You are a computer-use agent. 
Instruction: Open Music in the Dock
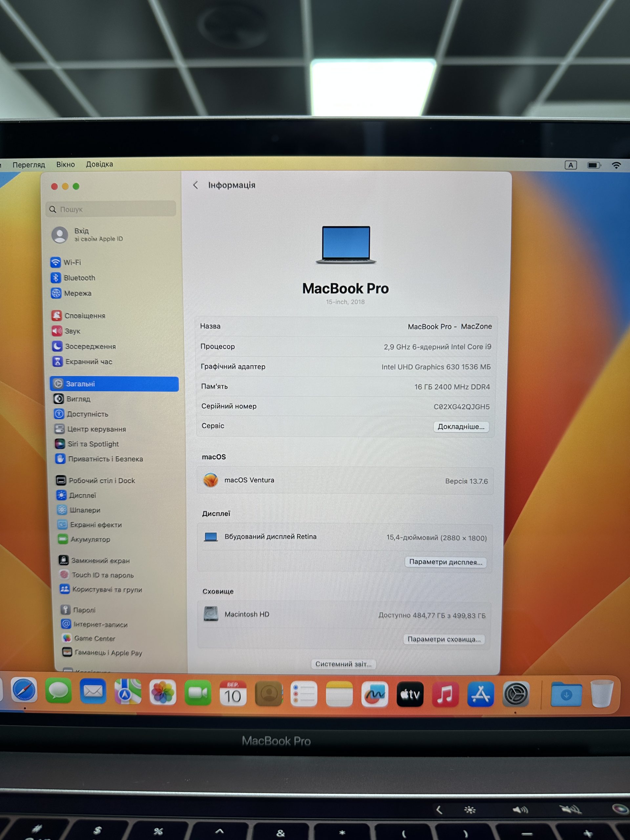(445, 694)
